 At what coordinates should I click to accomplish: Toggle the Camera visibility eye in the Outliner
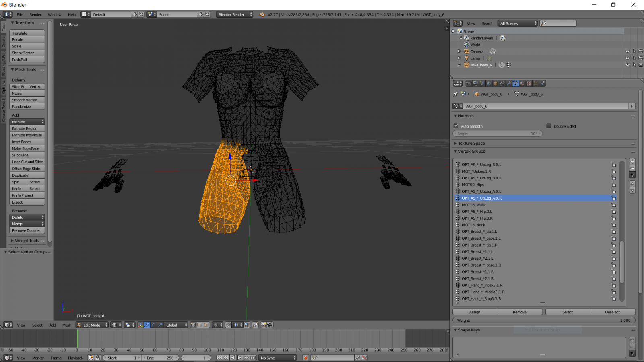[x=627, y=51]
